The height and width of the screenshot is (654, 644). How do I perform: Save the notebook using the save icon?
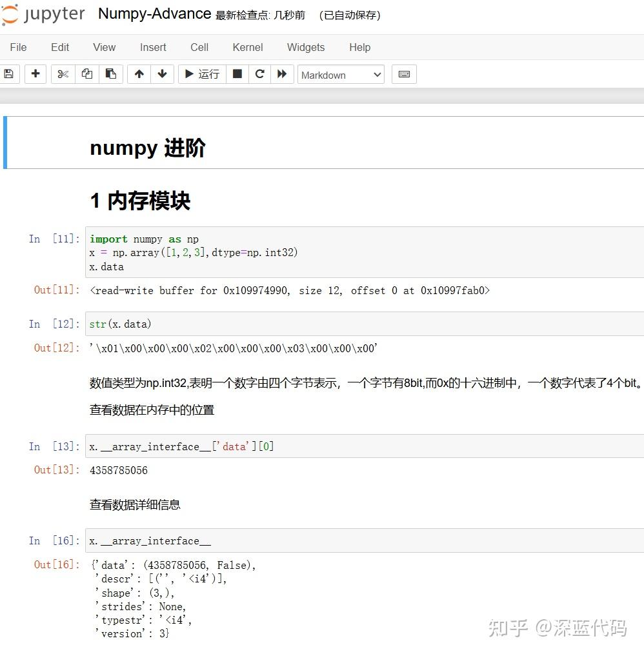point(9,74)
